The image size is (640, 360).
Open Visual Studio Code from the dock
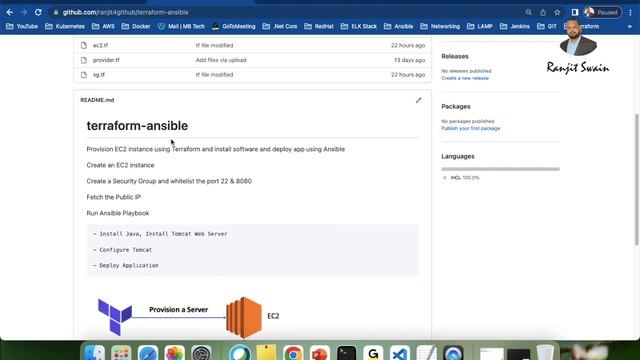point(400,353)
